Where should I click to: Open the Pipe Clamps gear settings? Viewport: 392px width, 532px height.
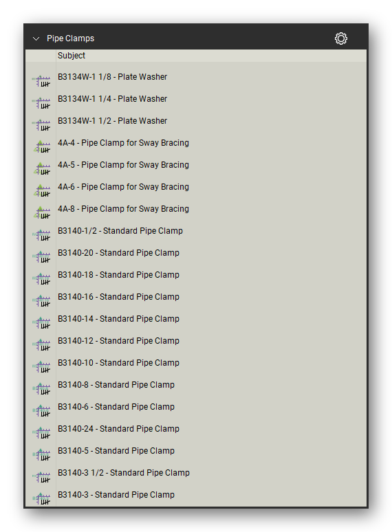pyautogui.click(x=340, y=38)
